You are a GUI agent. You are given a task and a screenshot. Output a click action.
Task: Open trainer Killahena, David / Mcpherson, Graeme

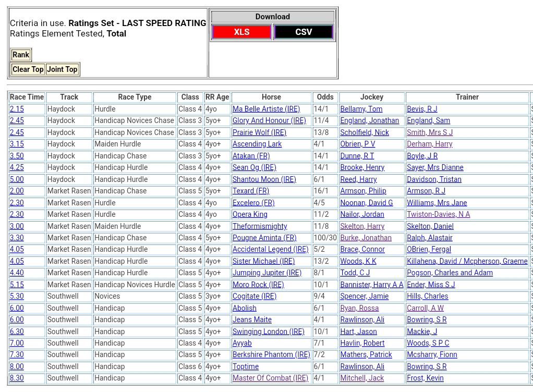[x=467, y=261]
